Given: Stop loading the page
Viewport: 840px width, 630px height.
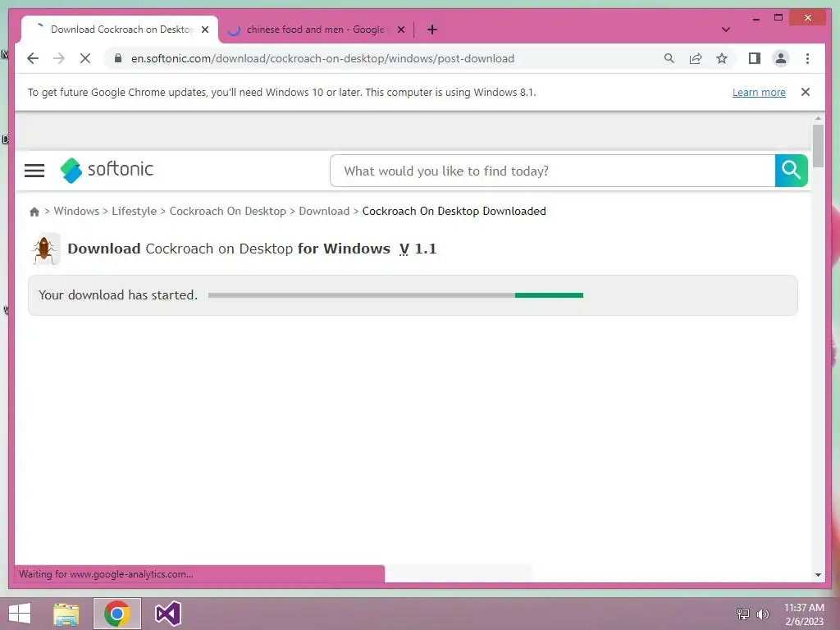Looking at the screenshot, I should point(85,58).
